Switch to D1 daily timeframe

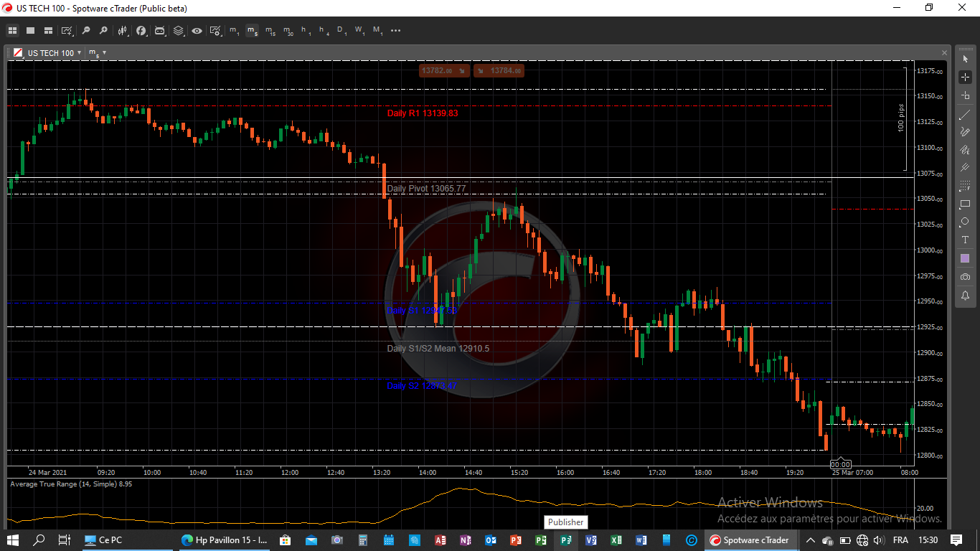coord(341,31)
